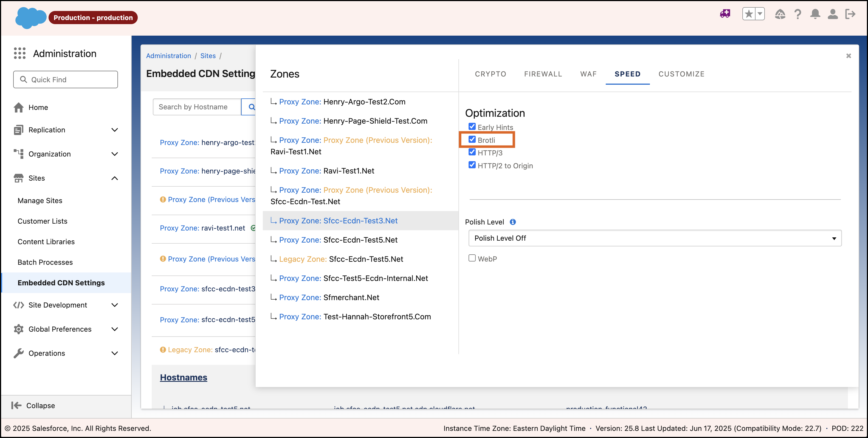Click the Administration breadcrumb link
The image size is (868, 438).
[x=168, y=56]
